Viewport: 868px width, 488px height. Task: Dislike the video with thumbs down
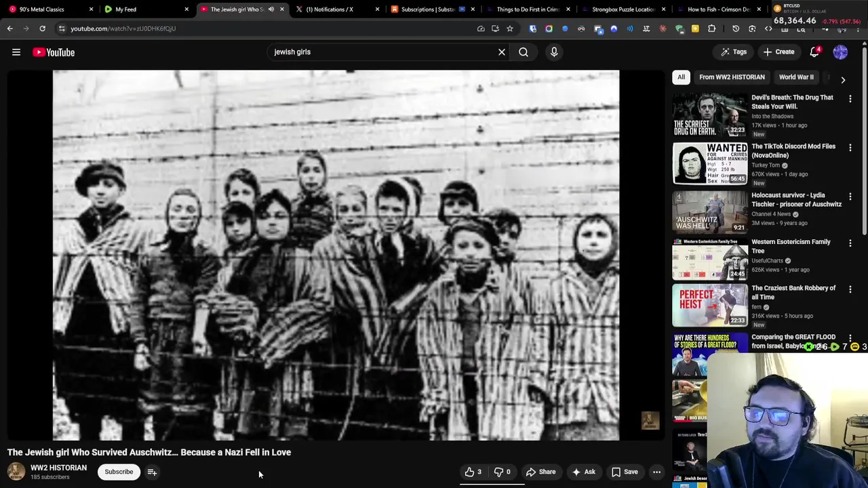coord(502,472)
